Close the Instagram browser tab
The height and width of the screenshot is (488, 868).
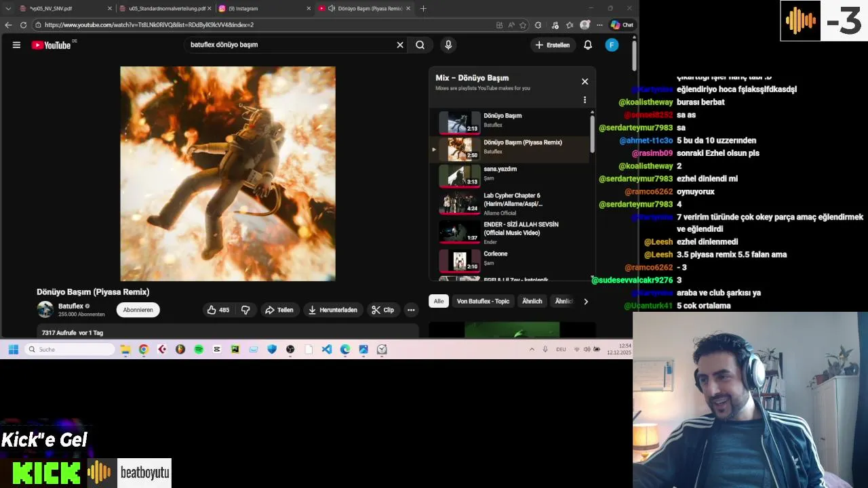[309, 8]
